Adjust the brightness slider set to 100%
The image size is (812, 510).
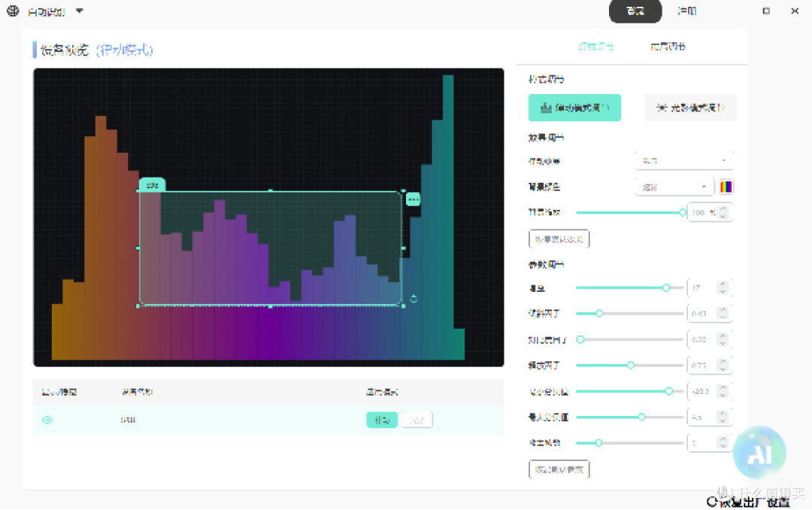click(630, 212)
